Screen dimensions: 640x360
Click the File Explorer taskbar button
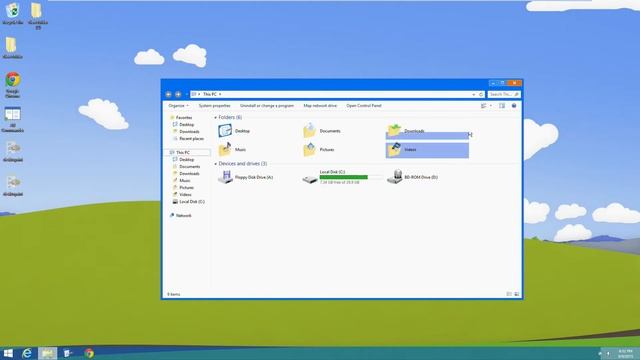pos(47,353)
